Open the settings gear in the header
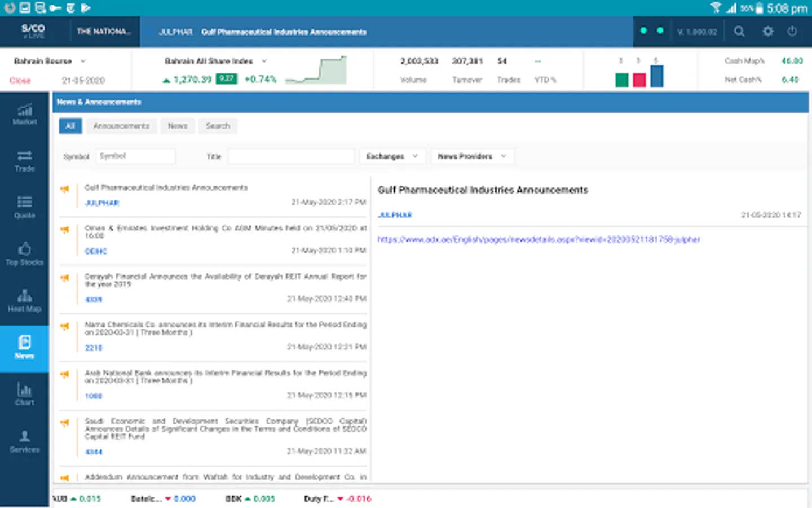 coord(768,32)
